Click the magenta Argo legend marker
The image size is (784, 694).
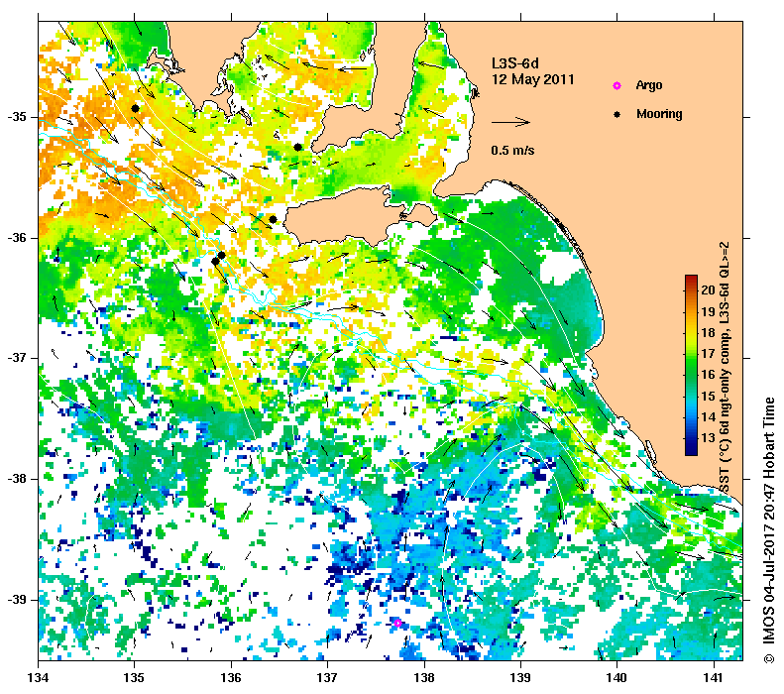tap(617, 85)
